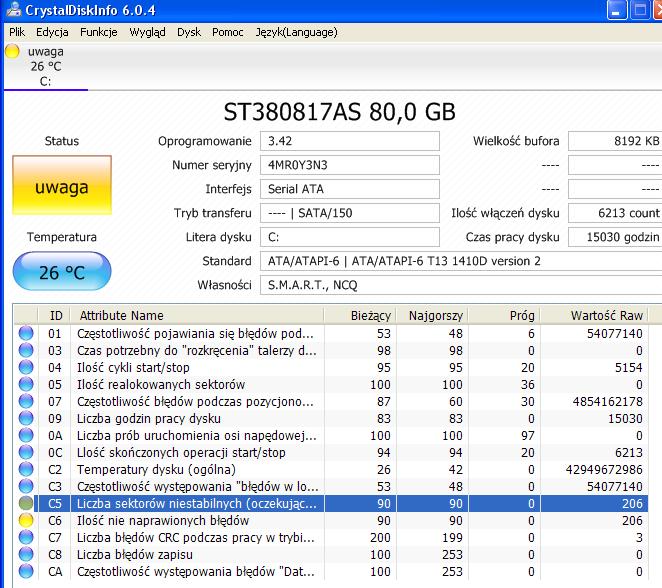Click the Attribute Name column header

[x=197, y=315]
